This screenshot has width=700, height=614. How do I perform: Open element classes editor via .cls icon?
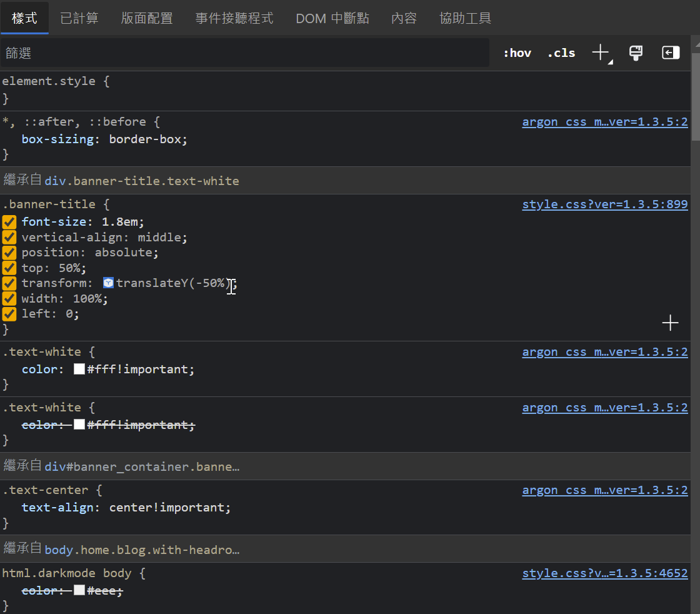point(561,53)
